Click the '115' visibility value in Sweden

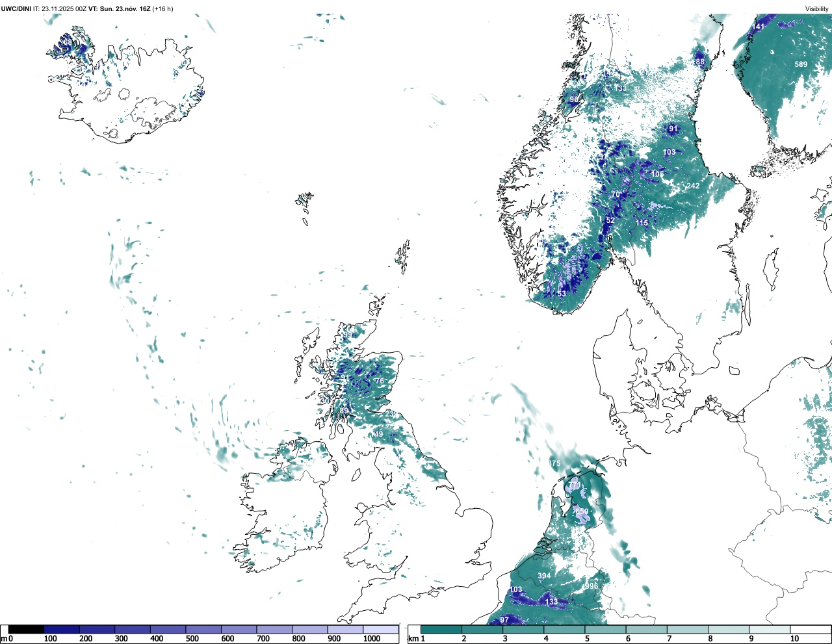[642, 223]
